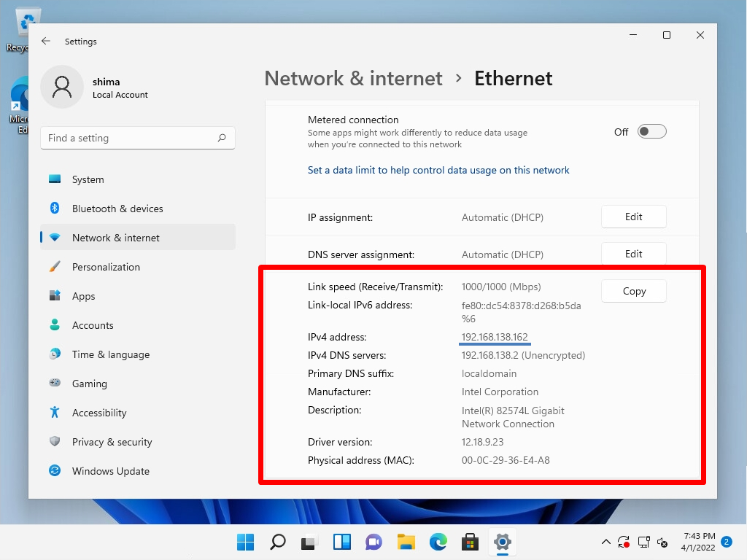Edit the IP assignment

pyautogui.click(x=634, y=217)
